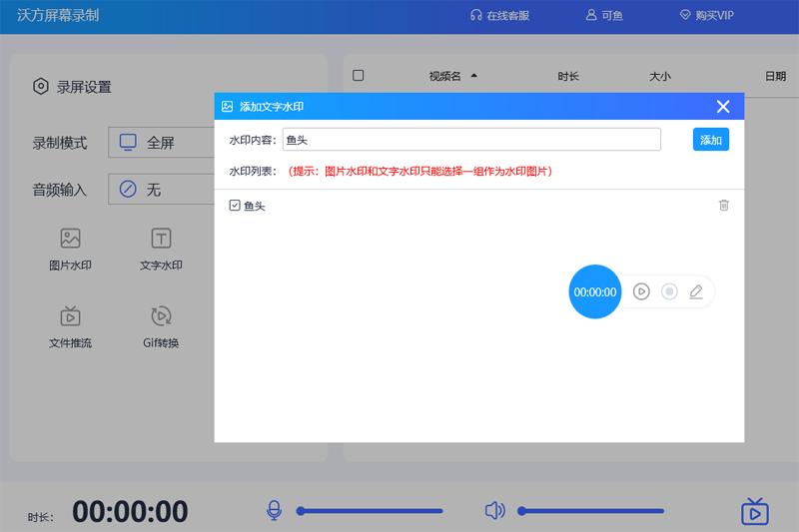The image size is (799, 532).
Task: Delete the 鱼头 watermark with trash icon
Action: pos(724,206)
